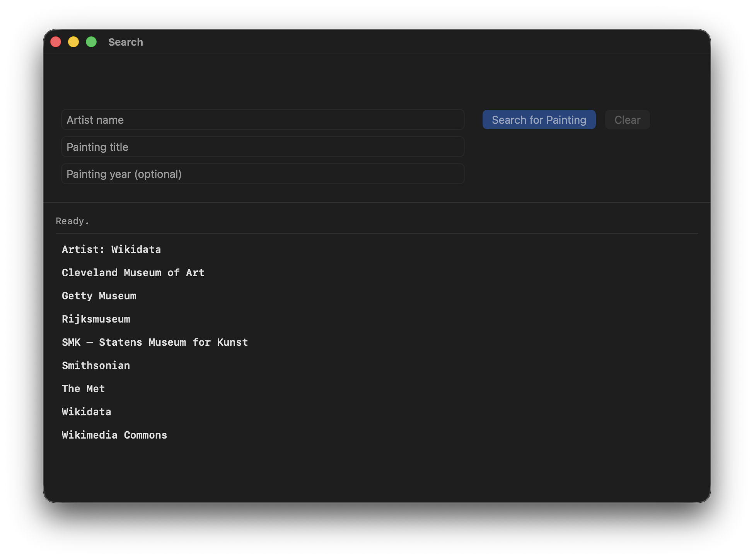Select the Painting year (optional) field
The height and width of the screenshot is (560, 754).
pyautogui.click(x=263, y=174)
